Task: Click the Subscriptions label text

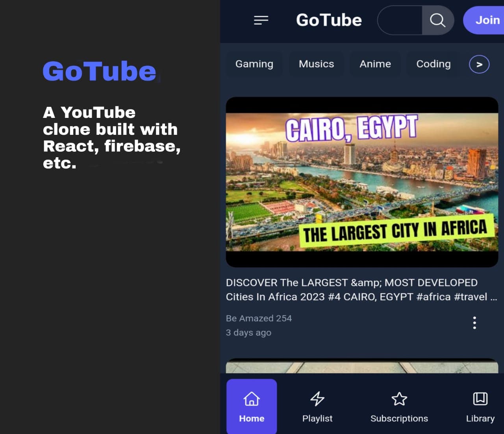Action: pyautogui.click(x=399, y=419)
